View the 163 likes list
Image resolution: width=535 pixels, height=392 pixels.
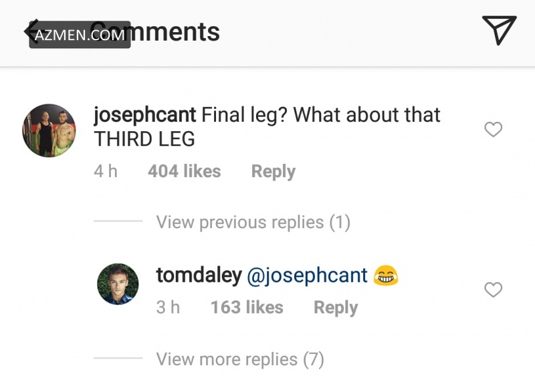point(247,308)
